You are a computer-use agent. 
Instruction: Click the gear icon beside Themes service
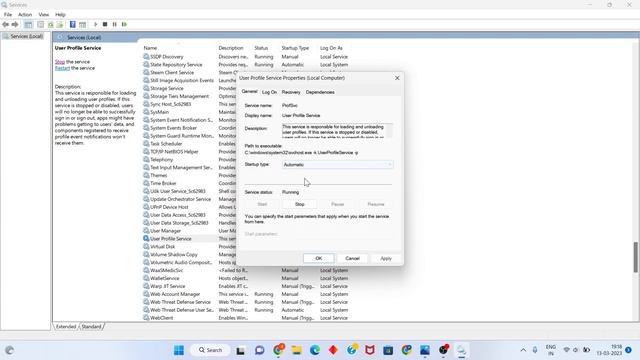pos(146,175)
